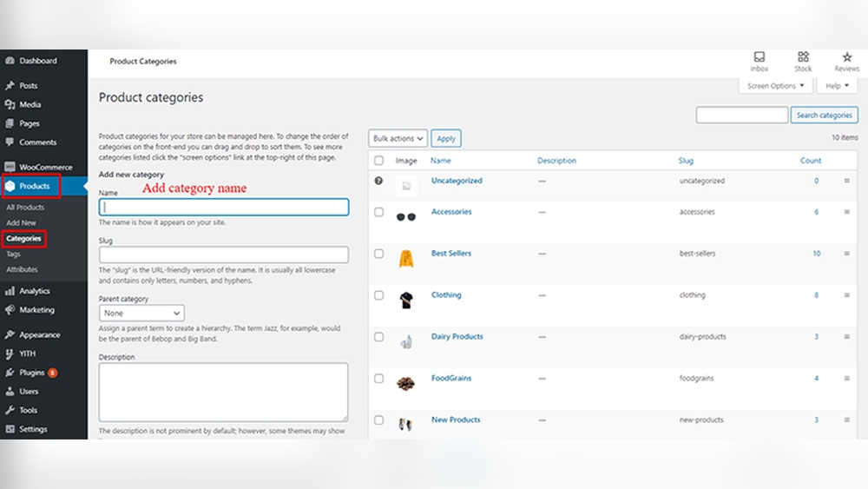Check the New Products category checkbox

point(378,420)
